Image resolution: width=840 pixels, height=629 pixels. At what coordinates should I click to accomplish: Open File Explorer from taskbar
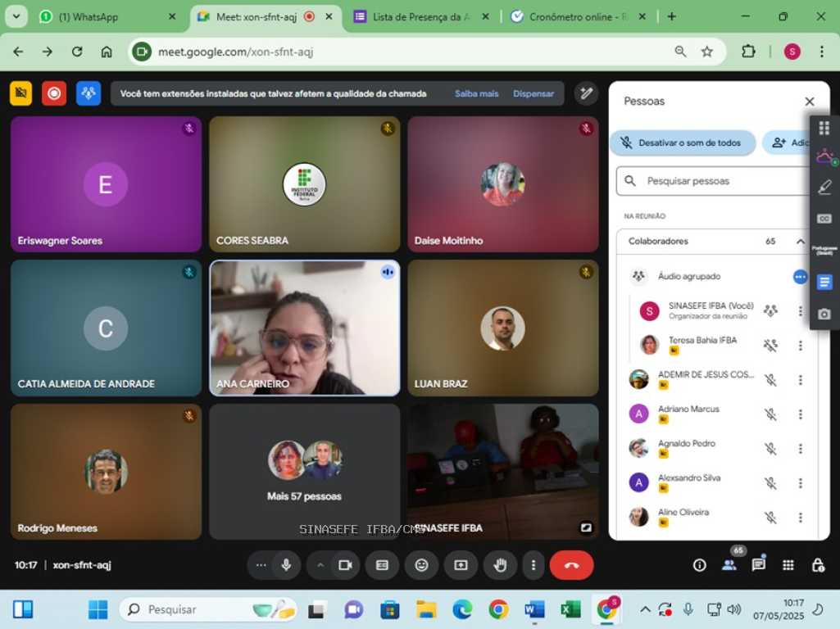tap(426, 609)
